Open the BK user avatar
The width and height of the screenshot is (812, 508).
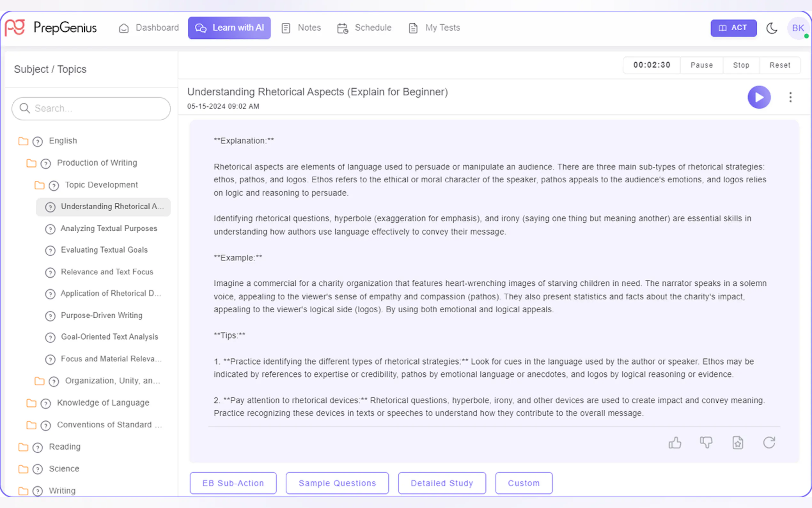coord(798,28)
